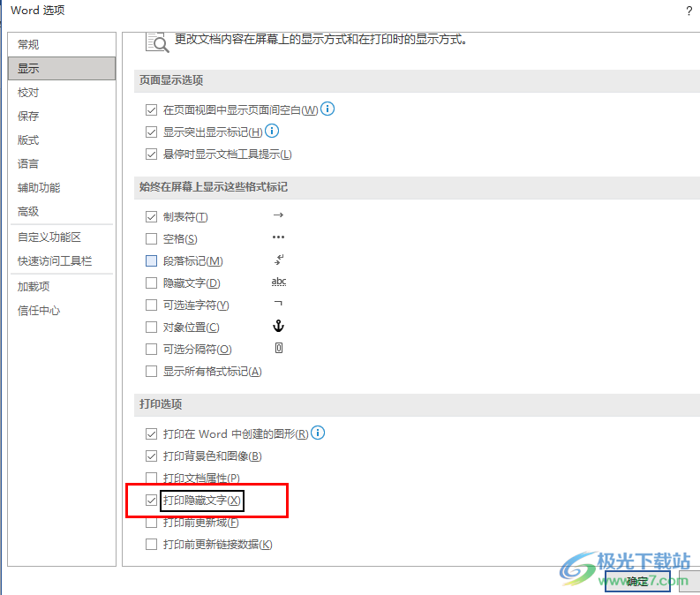
Task: Click info icon next to 显示突出显示标记
Action: pos(272,132)
